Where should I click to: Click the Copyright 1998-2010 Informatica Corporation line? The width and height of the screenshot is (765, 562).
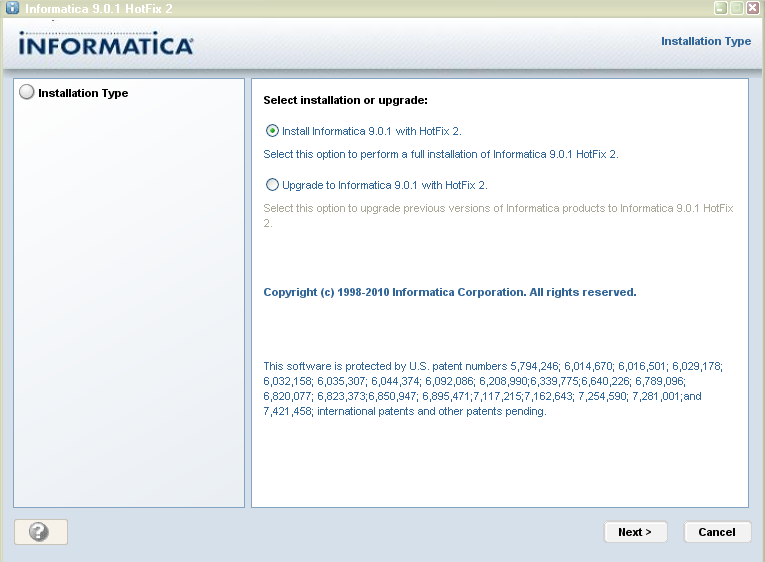click(x=450, y=292)
